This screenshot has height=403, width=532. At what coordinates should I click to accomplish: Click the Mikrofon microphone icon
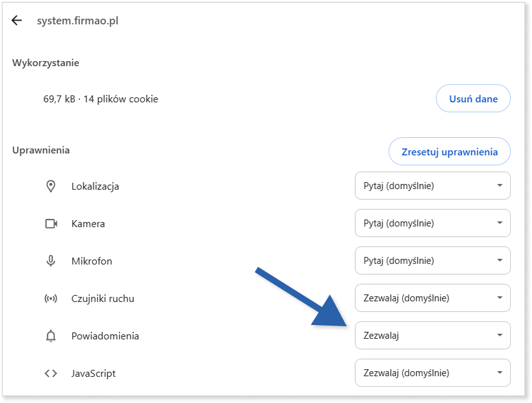click(x=51, y=261)
